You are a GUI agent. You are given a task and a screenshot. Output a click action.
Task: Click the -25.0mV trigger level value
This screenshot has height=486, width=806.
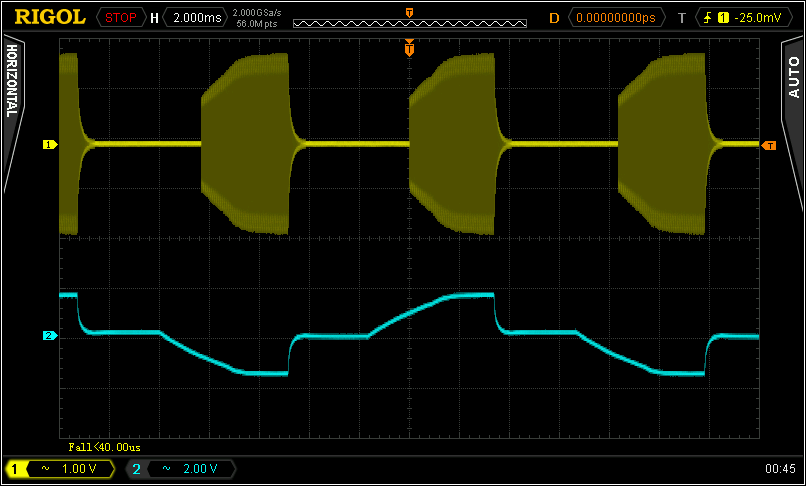(758, 18)
